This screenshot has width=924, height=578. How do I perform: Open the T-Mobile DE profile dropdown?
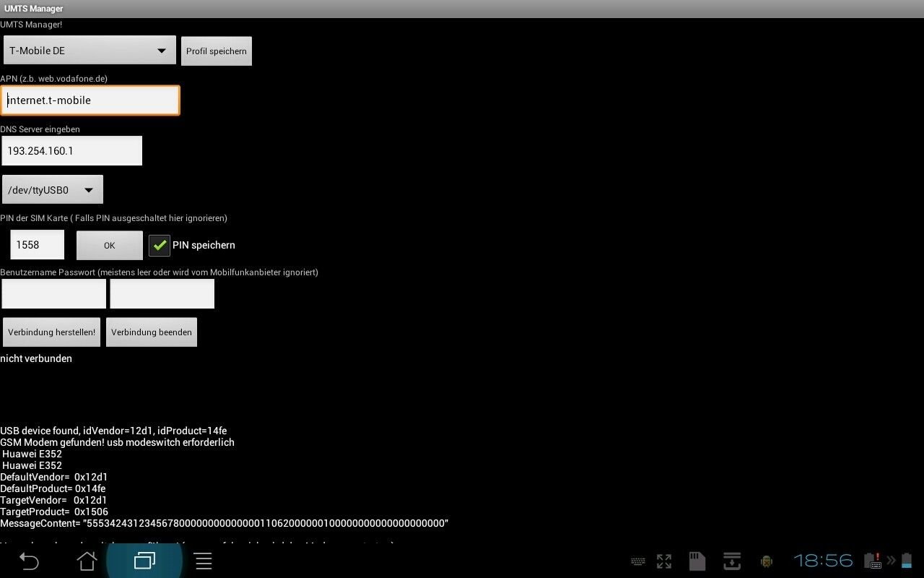click(89, 51)
